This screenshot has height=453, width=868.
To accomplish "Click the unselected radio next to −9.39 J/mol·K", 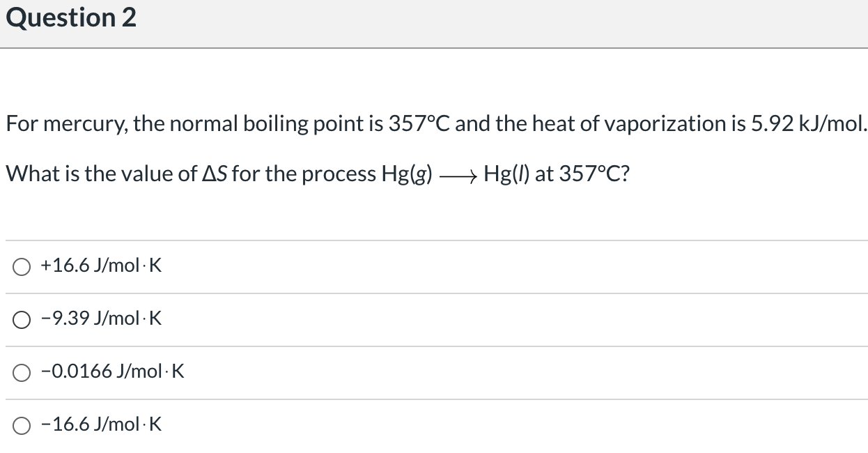I will (22, 318).
